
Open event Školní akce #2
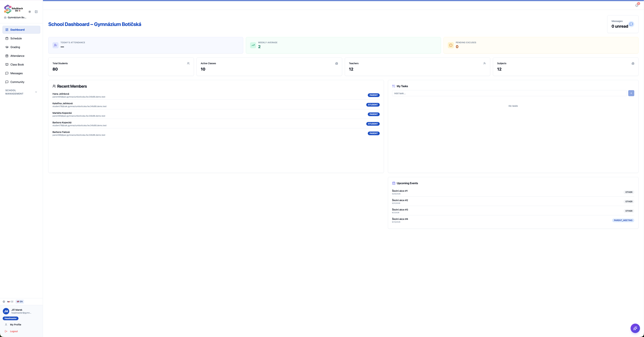tap(513, 202)
